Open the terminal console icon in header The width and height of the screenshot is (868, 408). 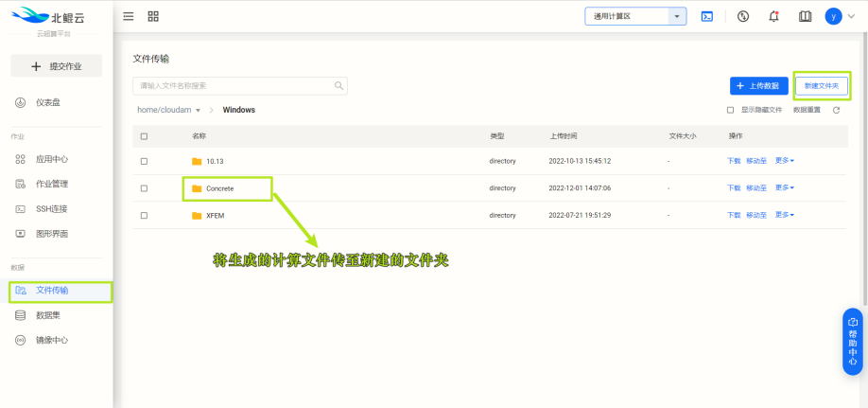coord(707,17)
